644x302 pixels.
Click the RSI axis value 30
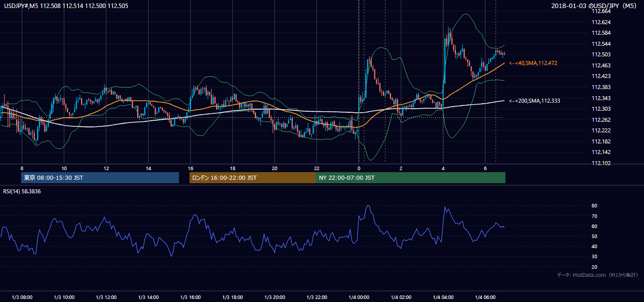coord(595,257)
